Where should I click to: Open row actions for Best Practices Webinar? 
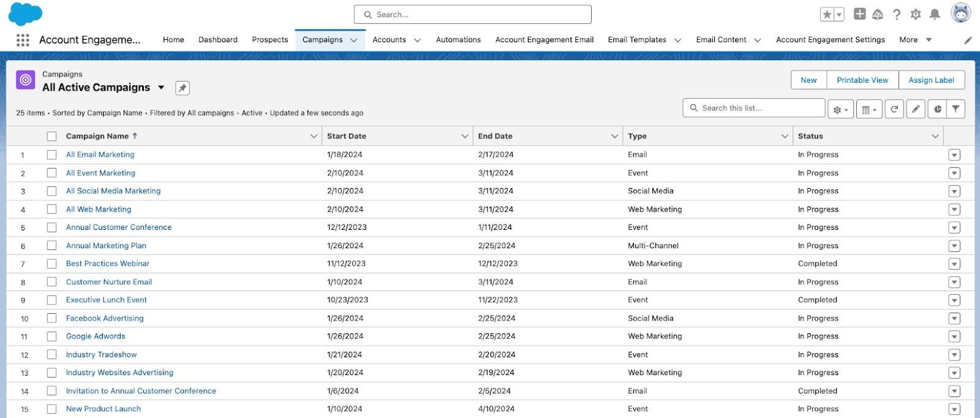[954, 264]
